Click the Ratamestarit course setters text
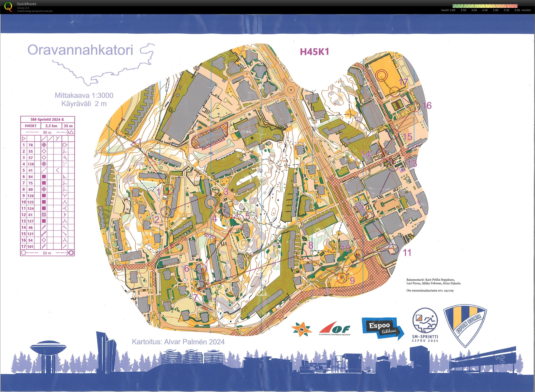This screenshot has height=392, width=535. coord(434,282)
